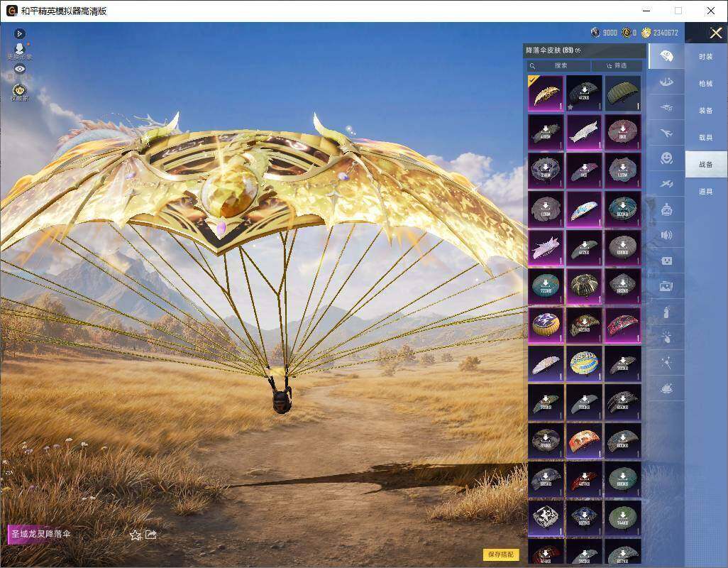This screenshot has width=728, height=568.
Task: Favorite the parachute with star icon
Action: click(135, 535)
